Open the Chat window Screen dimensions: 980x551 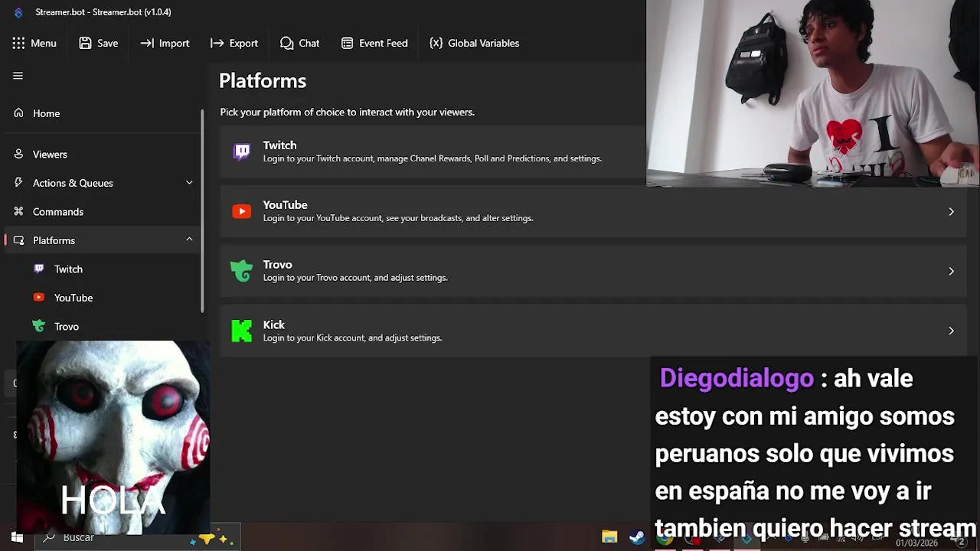(x=299, y=44)
